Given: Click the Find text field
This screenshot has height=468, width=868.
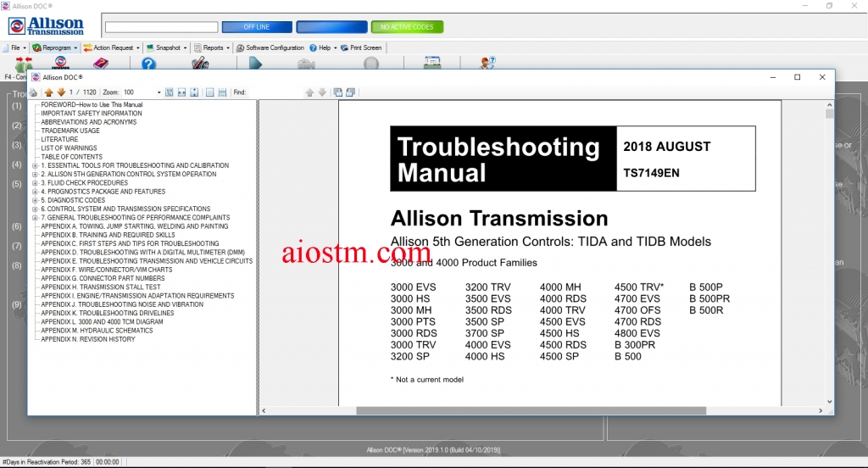Looking at the screenshot, I should tap(275, 92).
